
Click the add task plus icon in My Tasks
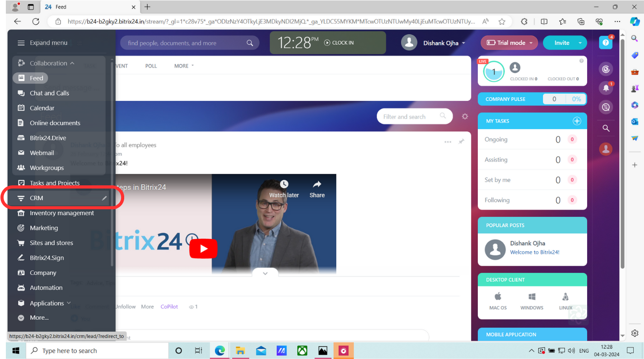coord(577,121)
